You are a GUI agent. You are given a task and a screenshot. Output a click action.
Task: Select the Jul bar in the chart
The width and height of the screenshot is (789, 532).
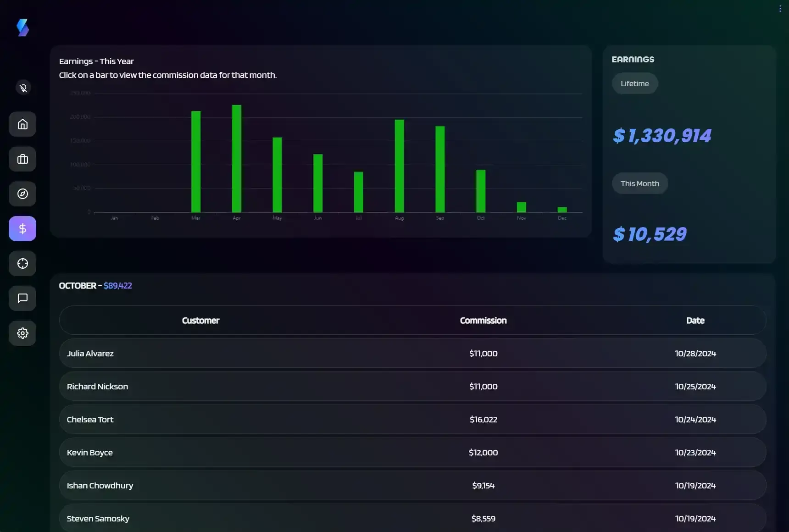359,192
